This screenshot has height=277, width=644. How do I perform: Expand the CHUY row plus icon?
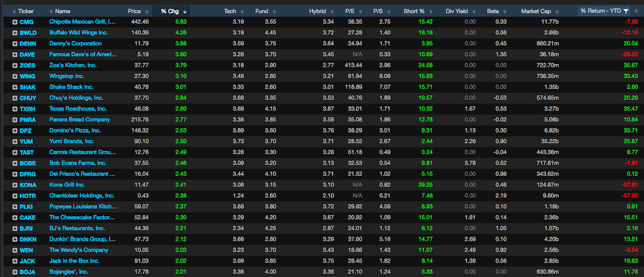[15, 97]
